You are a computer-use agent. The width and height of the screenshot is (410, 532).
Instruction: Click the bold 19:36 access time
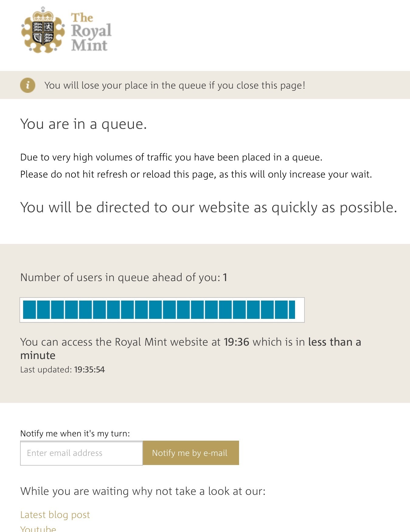(236, 342)
